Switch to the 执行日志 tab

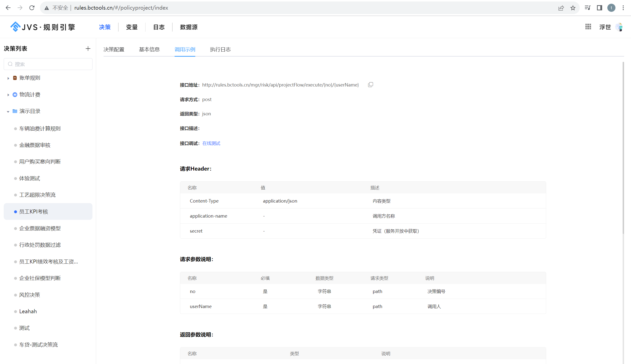(220, 50)
